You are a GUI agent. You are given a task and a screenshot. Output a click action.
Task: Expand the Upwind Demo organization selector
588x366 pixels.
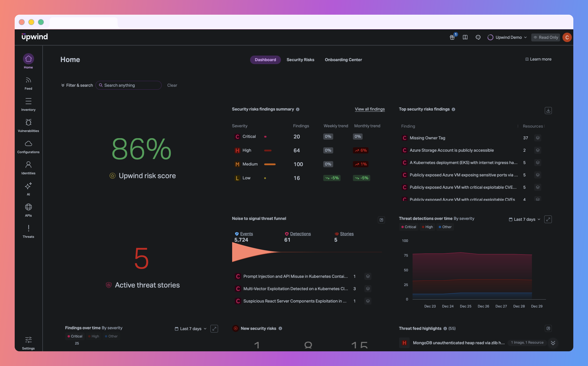pyautogui.click(x=507, y=37)
